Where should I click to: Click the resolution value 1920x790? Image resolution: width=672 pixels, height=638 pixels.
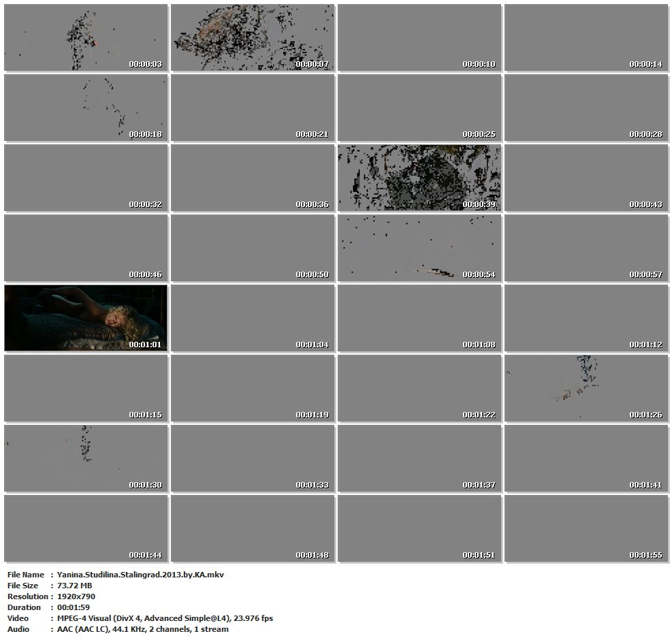(76, 596)
